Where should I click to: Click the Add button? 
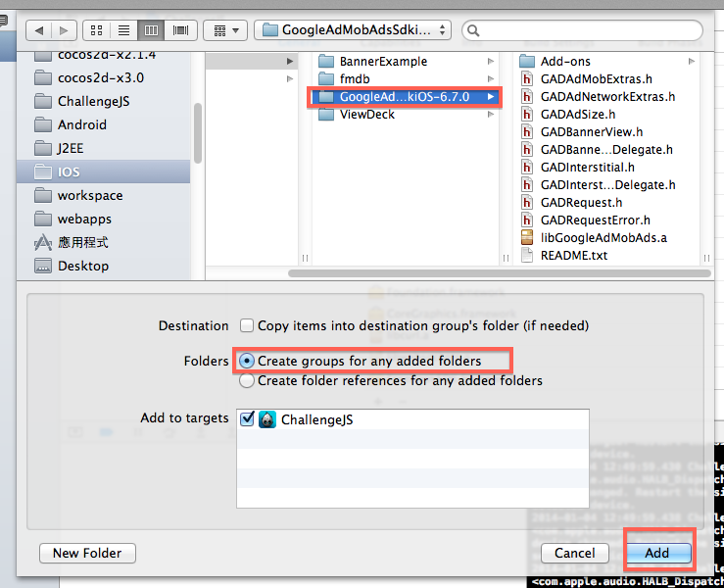click(657, 553)
